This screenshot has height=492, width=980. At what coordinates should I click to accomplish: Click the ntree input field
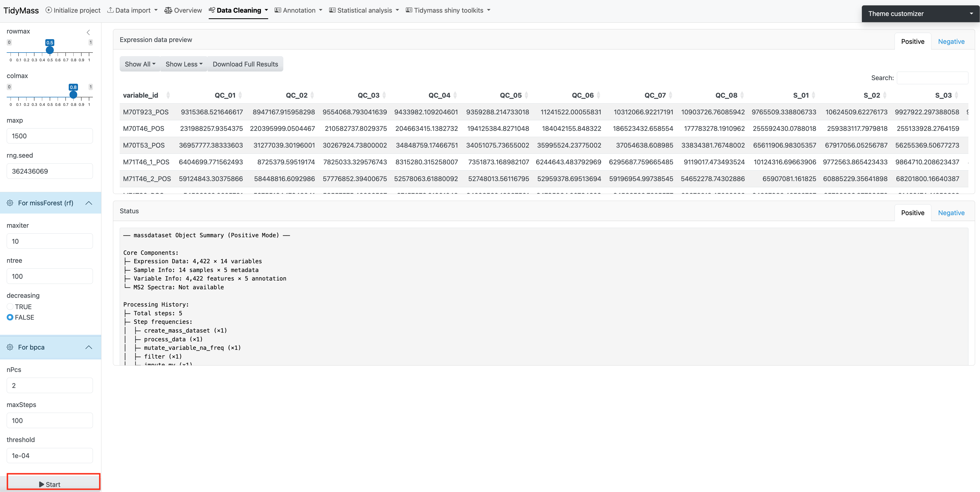tap(49, 276)
